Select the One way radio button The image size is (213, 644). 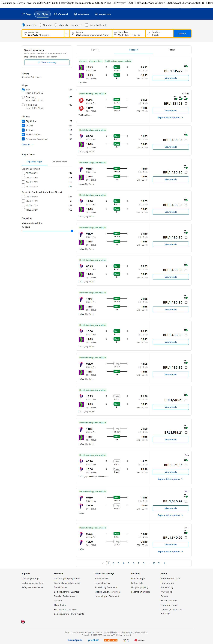pyautogui.click(x=40, y=25)
